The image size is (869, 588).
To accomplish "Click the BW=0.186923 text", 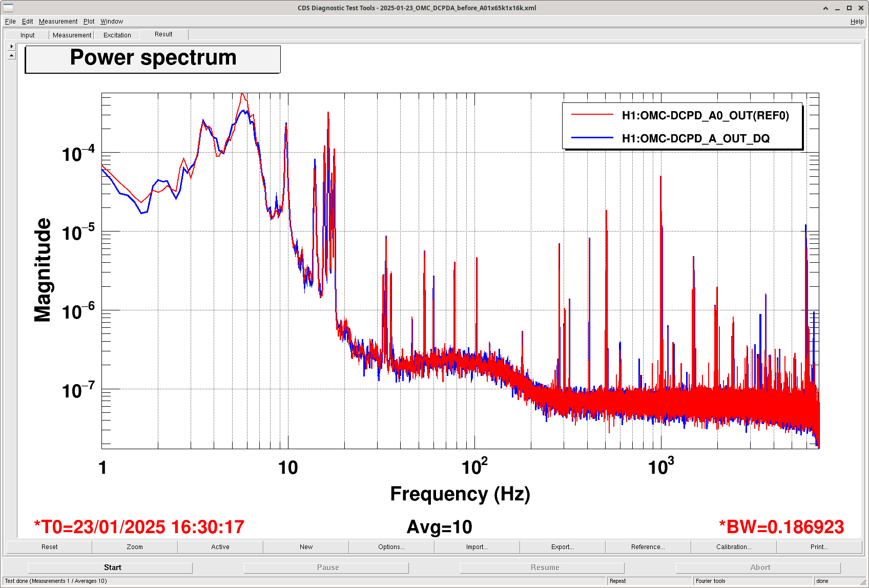I will pyautogui.click(x=781, y=527).
